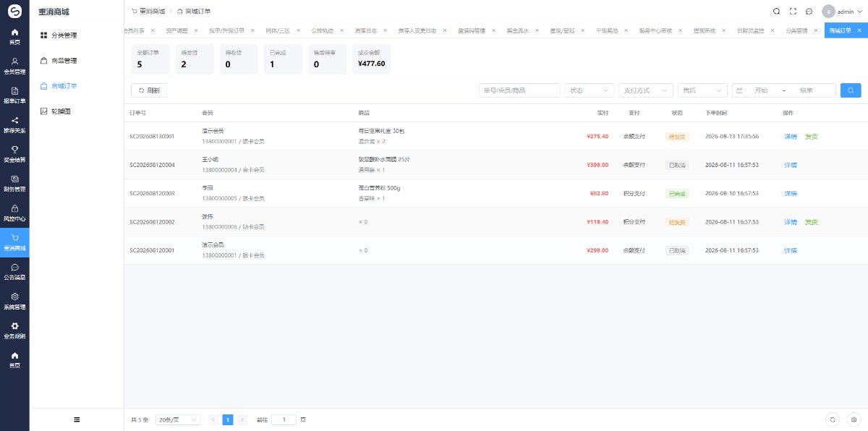Close the 分类管理 tab

pyautogui.click(x=814, y=30)
